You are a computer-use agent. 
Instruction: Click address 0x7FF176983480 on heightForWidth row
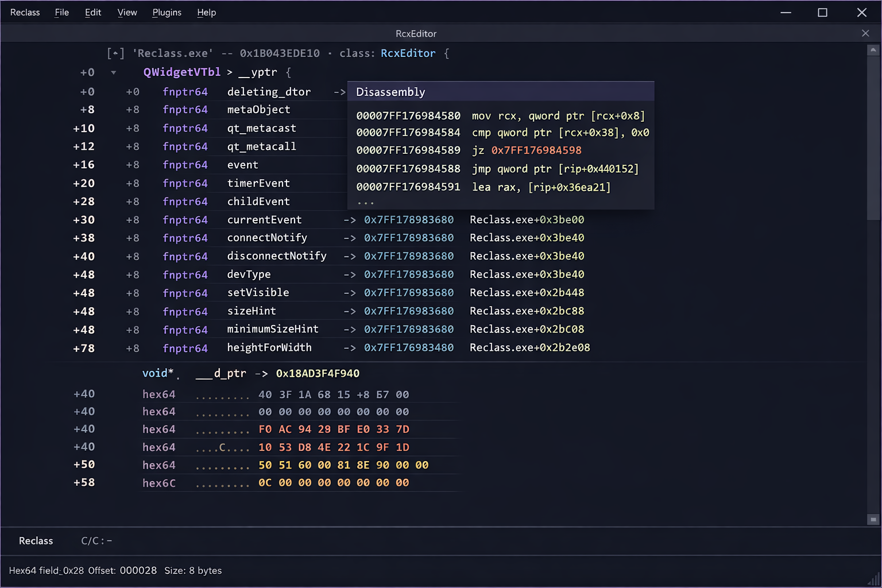409,348
